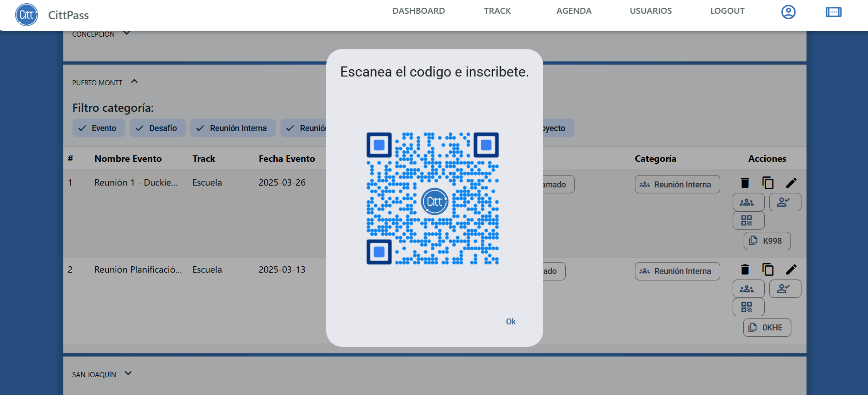View attendees group for Reunión 1 - Duckie
Viewport: 868px width, 395px height.
(x=748, y=202)
